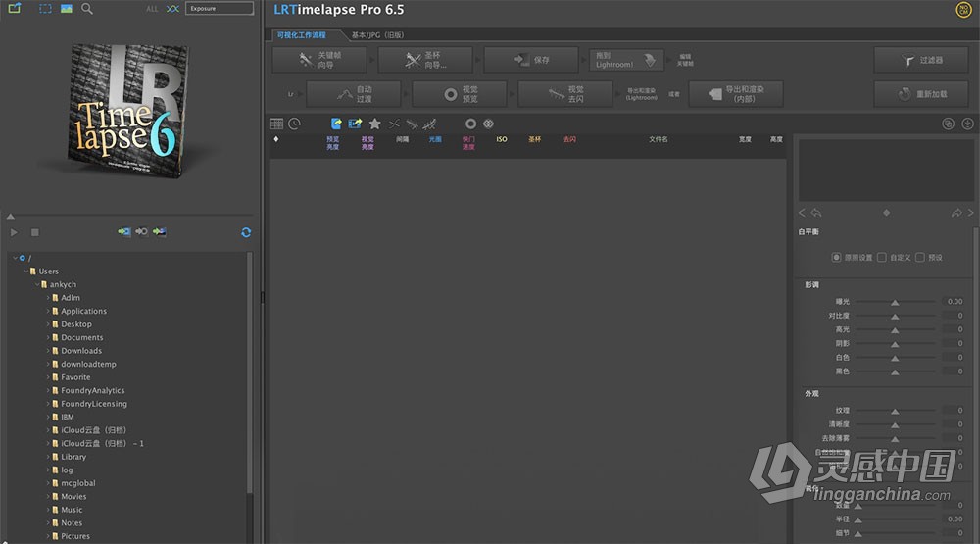Select the mcglobal folder
Viewport: 980px width, 544px height.
click(78, 483)
